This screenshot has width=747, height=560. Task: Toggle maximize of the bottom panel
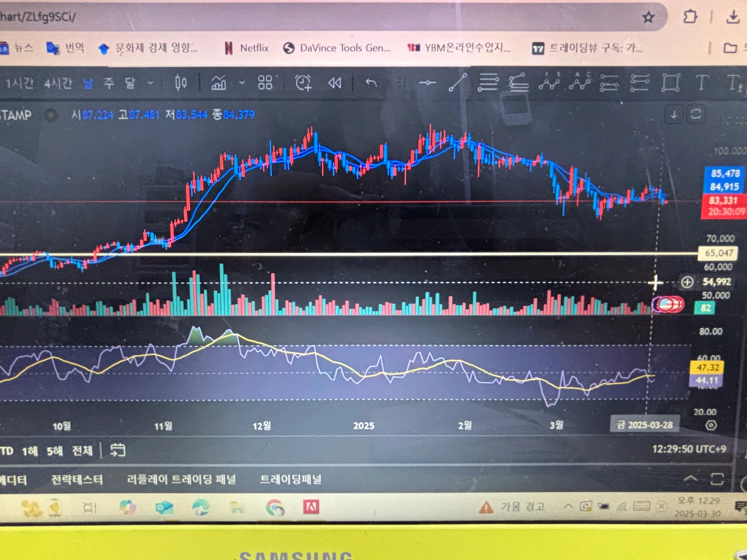point(717,479)
